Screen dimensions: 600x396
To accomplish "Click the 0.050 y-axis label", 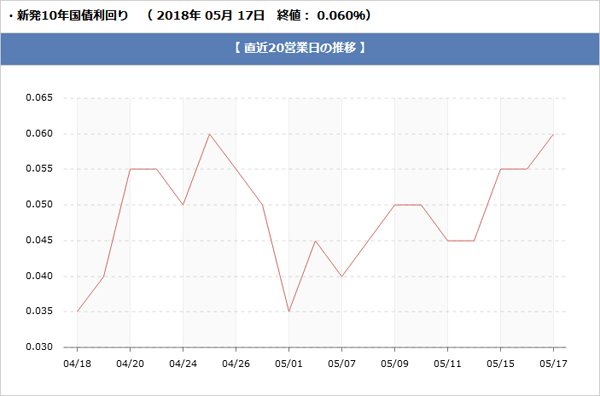I will [39, 205].
